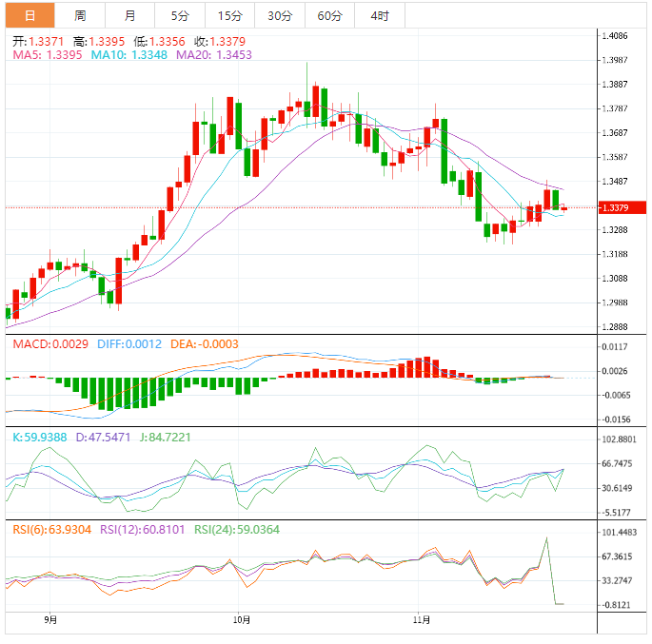Viewport: 652px width, 644px height.
Task: Click the 1.3987 price axis label
Action: click(615, 60)
